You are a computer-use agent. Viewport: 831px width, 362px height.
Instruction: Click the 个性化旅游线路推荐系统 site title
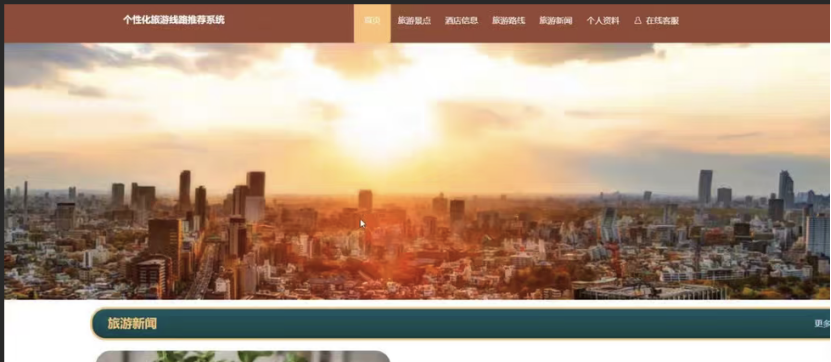[x=174, y=20]
